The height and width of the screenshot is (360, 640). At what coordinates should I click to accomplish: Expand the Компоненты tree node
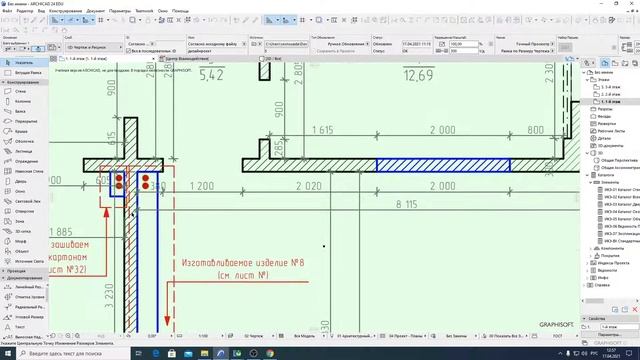[591, 248]
